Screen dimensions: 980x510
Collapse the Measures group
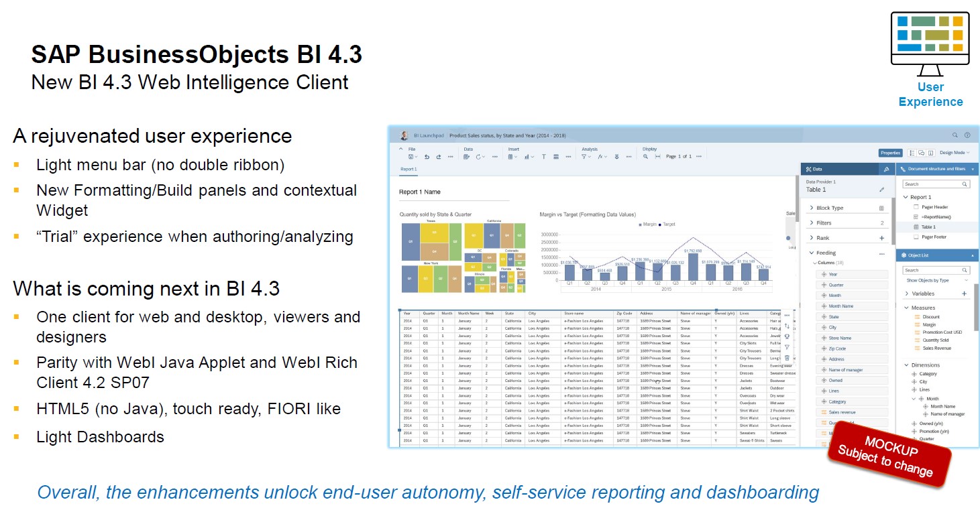tap(906, 308)
